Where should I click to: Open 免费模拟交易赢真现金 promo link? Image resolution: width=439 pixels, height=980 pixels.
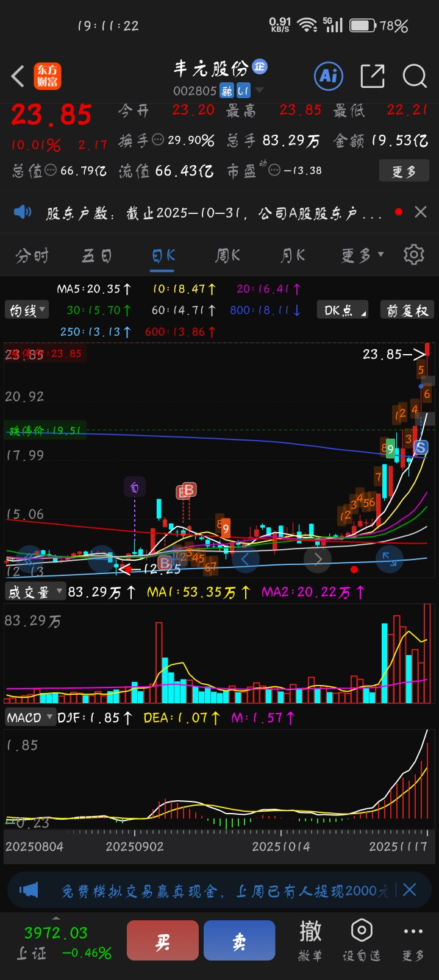tap(224, 891)
